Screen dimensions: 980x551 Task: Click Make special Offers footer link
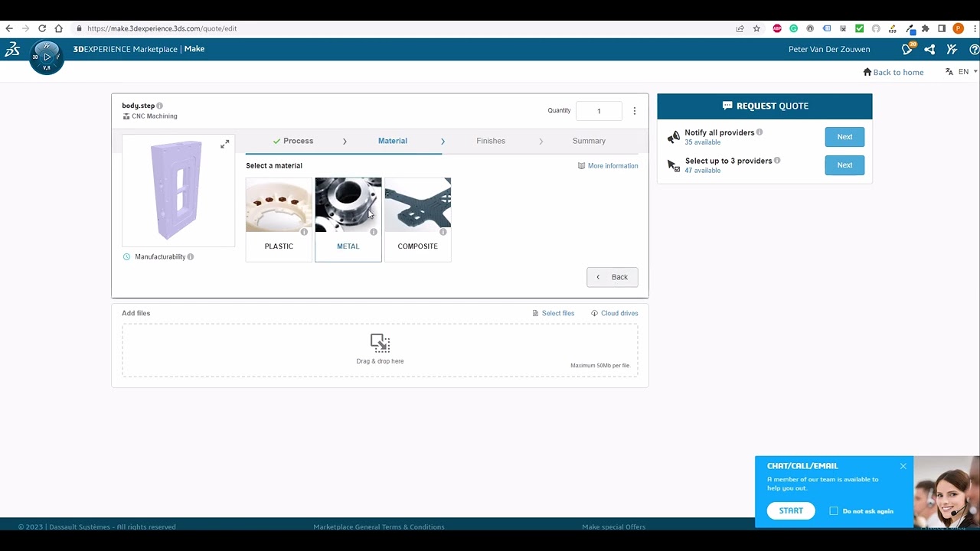[x=613, y=527]
